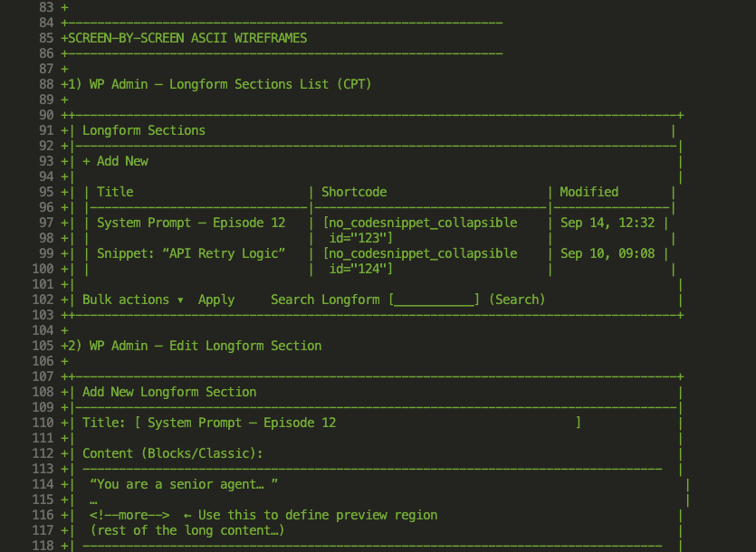Click the "Shortcode" column header text

click(354, 192)
